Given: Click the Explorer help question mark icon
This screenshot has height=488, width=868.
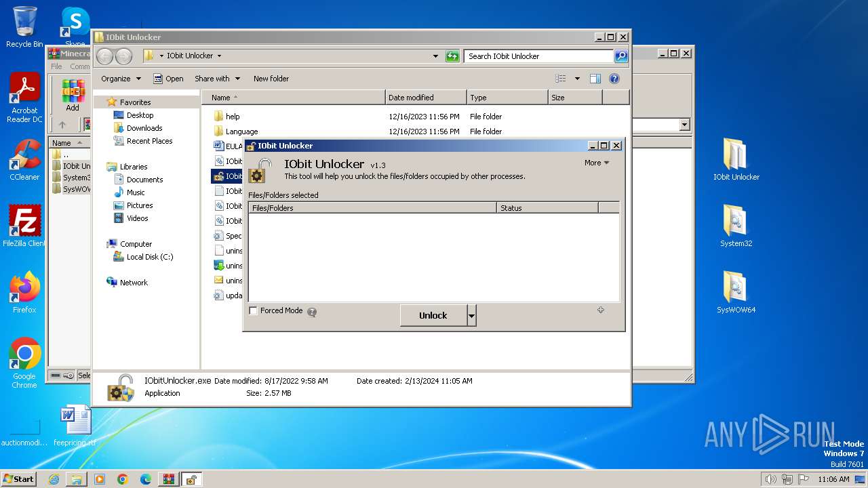Looking at the screenshot, I should 614,79.
